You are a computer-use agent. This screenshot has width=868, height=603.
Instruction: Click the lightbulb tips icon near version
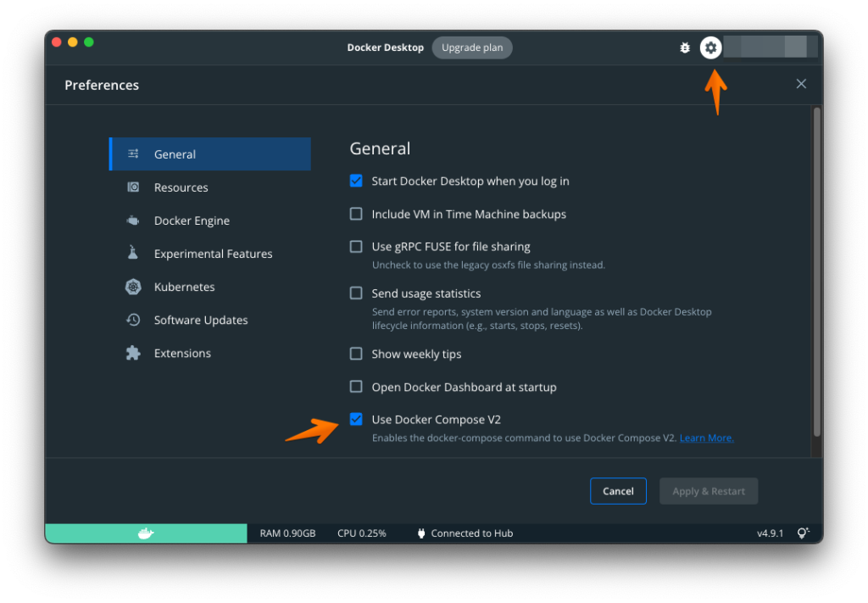coord(802,533)
